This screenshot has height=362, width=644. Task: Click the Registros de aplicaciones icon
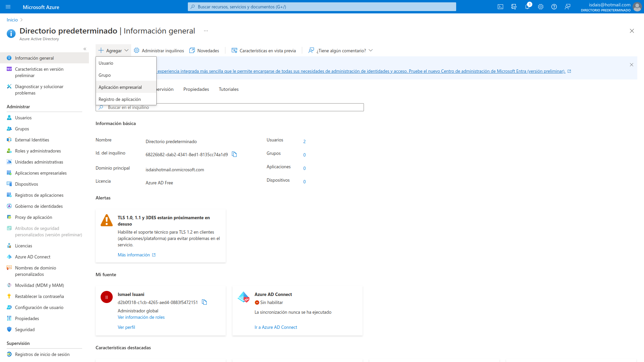coord(9,195)
